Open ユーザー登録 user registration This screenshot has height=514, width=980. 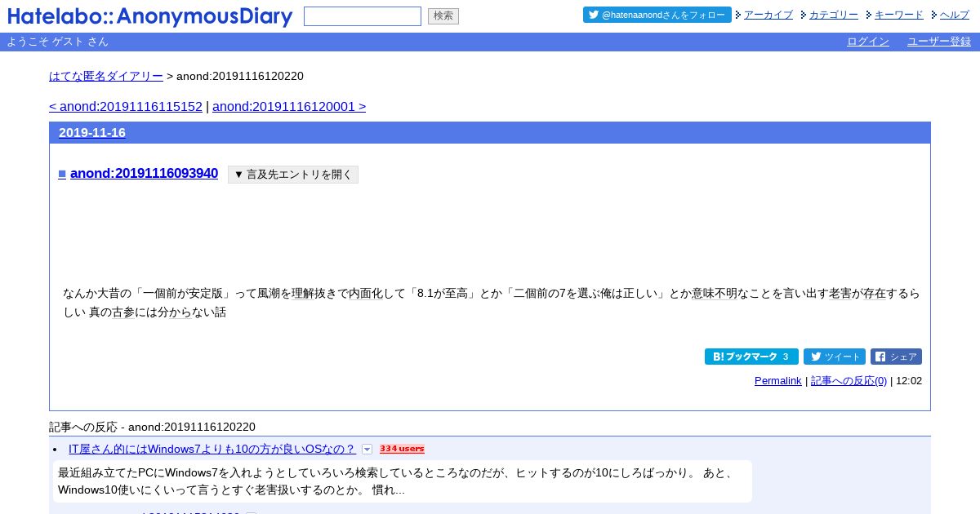[939, 42]
